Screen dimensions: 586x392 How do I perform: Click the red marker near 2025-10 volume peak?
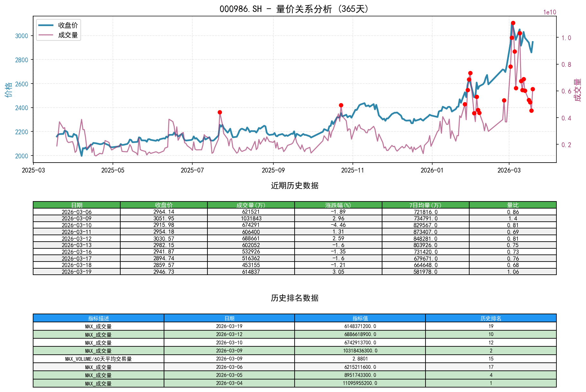pyautogui.click(x=341, y=105)
